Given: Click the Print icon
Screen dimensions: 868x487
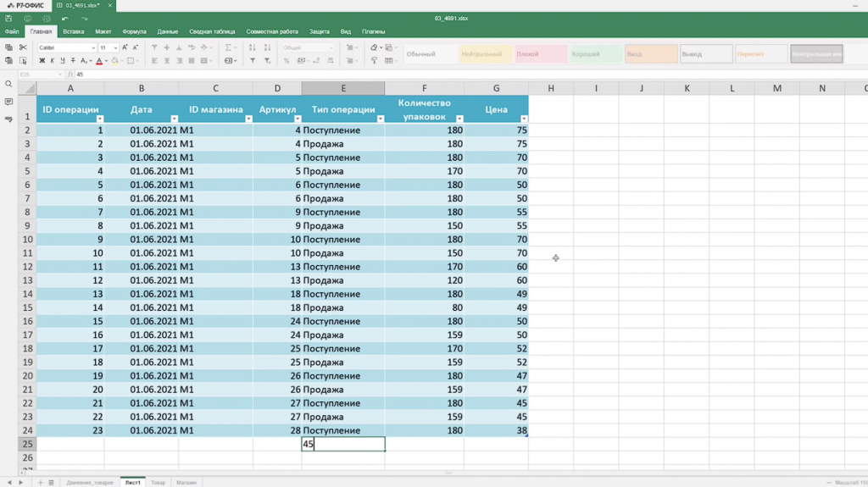Looking at the screenshot, I should [27, 19].
